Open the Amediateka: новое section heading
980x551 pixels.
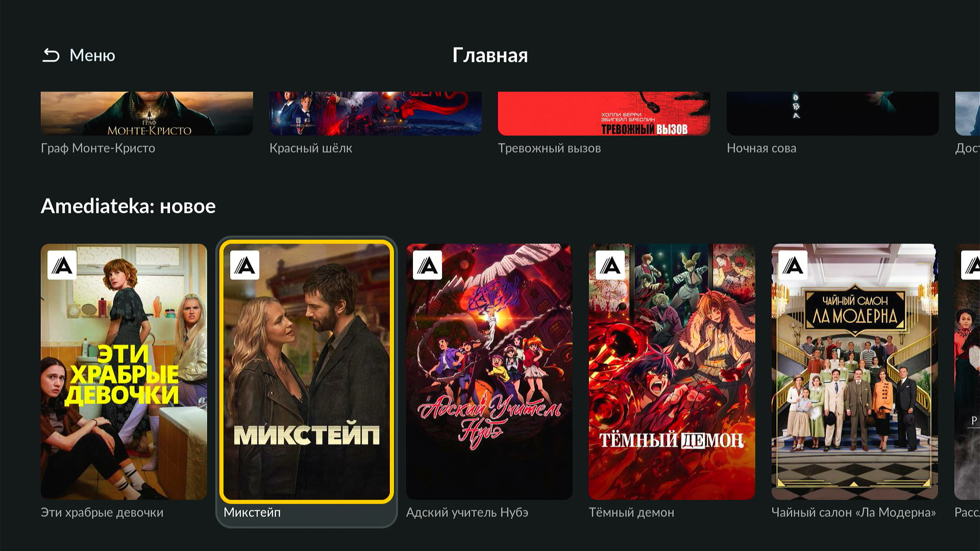[x=128, y=206]
